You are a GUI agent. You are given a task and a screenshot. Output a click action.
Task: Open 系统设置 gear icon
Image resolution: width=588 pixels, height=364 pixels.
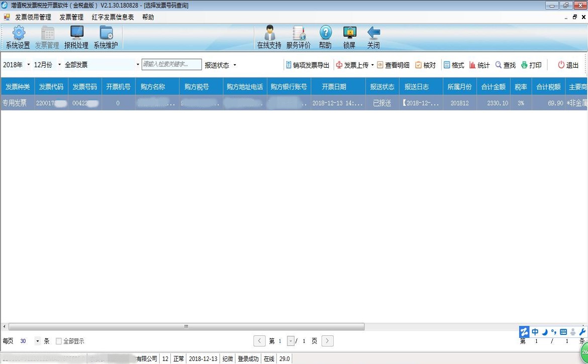(x=18, y=34)
